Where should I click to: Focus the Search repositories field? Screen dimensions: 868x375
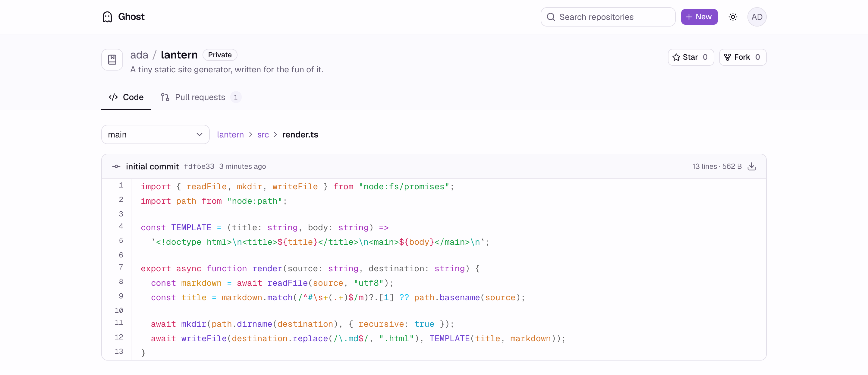click(x=608, y=17)
